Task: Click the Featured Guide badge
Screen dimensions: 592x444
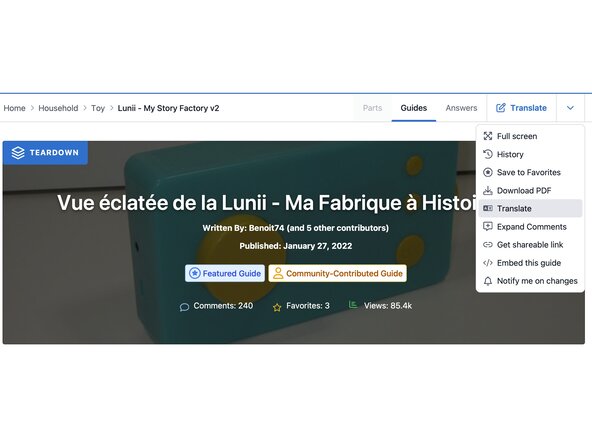Action: click(225, 273)
